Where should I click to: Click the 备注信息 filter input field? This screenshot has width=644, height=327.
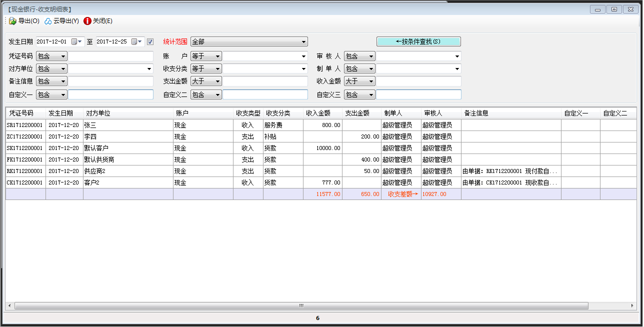click(110, 81)
